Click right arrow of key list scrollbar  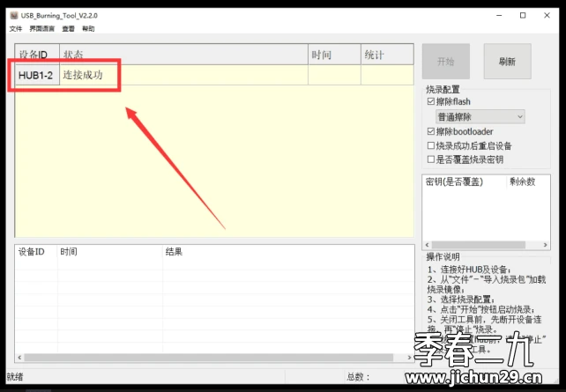point(545,245)
